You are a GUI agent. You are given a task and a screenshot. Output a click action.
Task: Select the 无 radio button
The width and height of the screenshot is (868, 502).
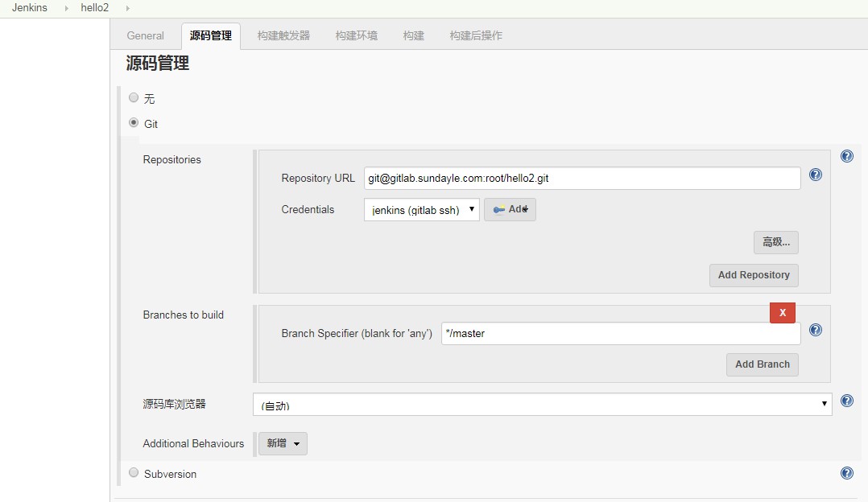pos(134,98)
